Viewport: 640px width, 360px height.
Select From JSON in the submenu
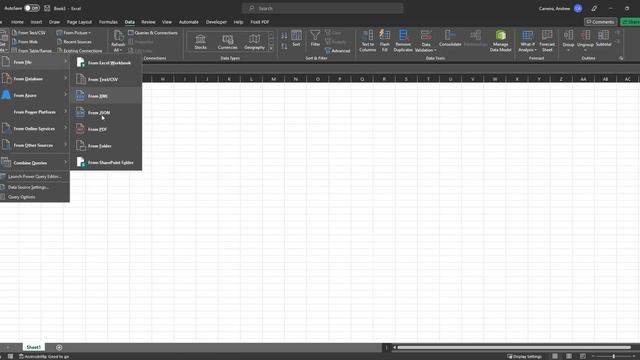pos(106,113)
